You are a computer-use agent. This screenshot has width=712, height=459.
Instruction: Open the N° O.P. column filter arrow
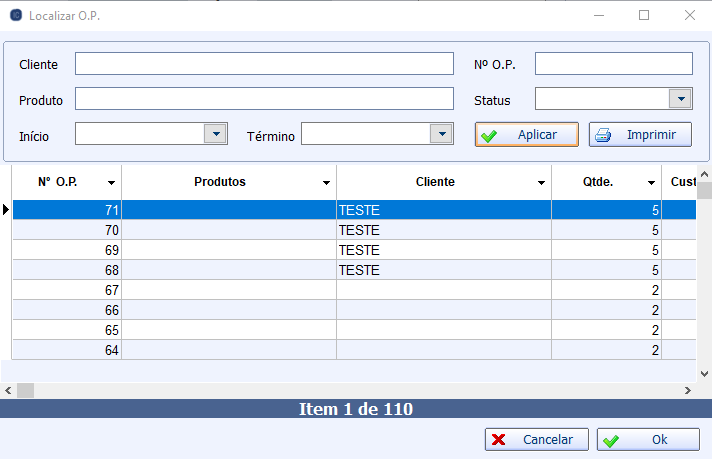(111, 183)
